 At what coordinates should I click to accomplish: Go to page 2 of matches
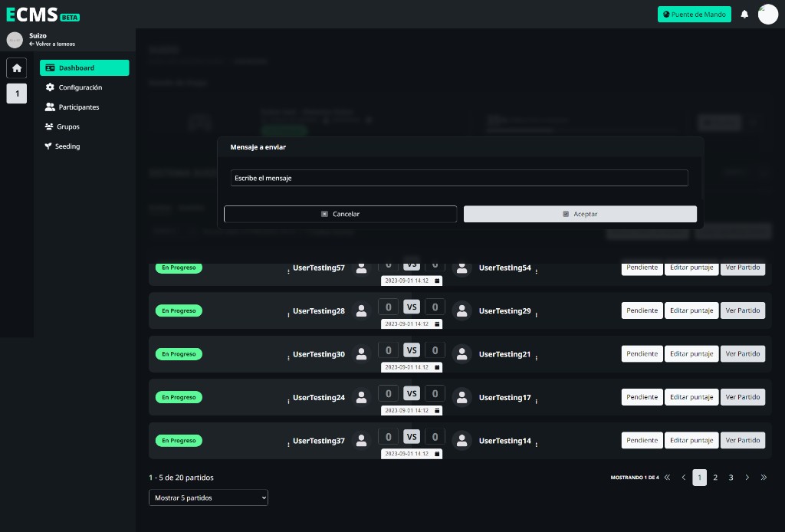tap(715, 478)
